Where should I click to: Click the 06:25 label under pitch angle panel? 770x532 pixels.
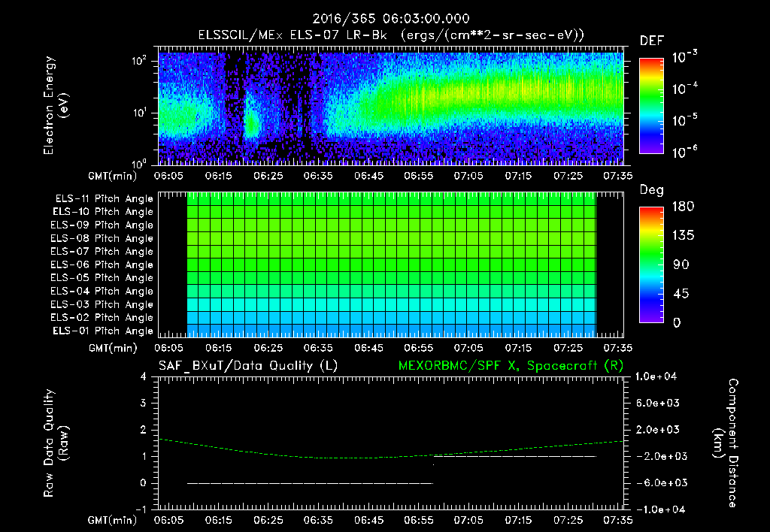[268, 349]
